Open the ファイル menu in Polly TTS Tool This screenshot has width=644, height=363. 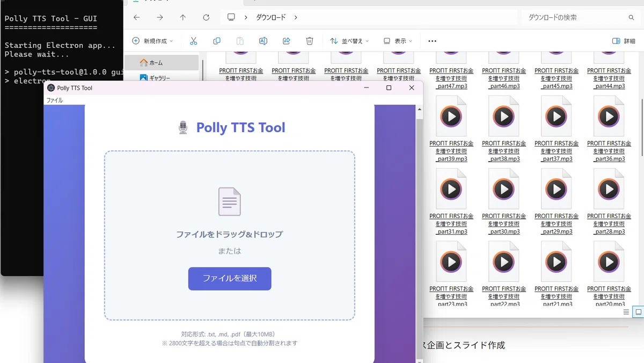point(54,100)
